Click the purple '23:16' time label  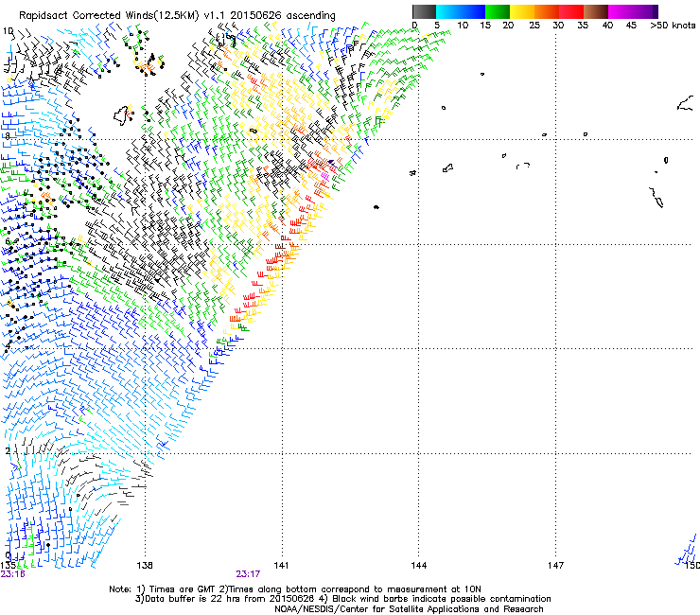12,574
